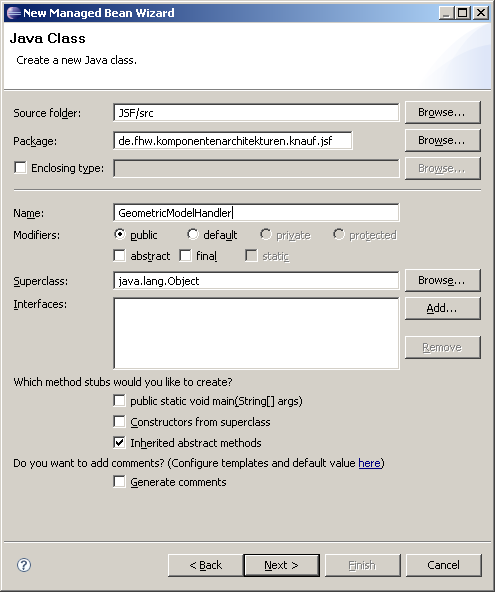This screenshot has width=495, height=592.
Task: Browse for the package
Action: coord(443,140)
